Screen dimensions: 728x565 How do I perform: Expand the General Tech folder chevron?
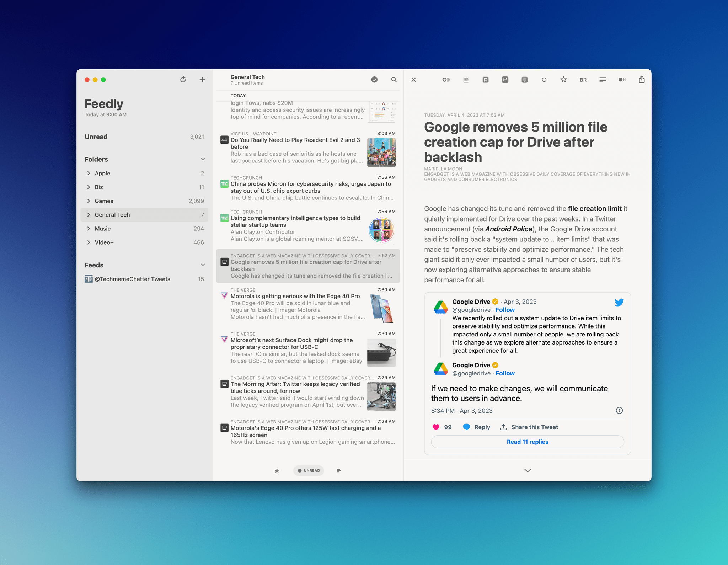[x=89, y=215]
